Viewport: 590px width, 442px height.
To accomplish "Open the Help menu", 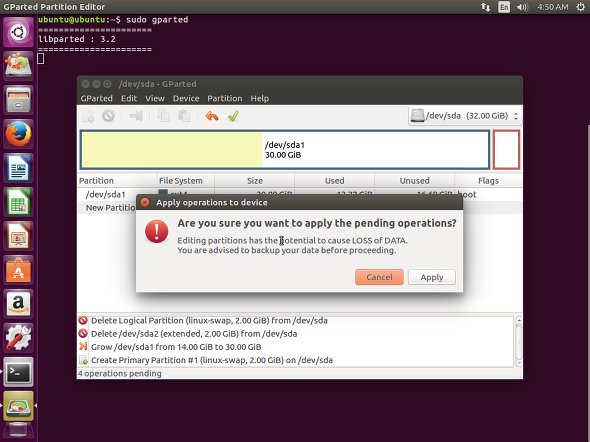I will [x=260, y=99].
